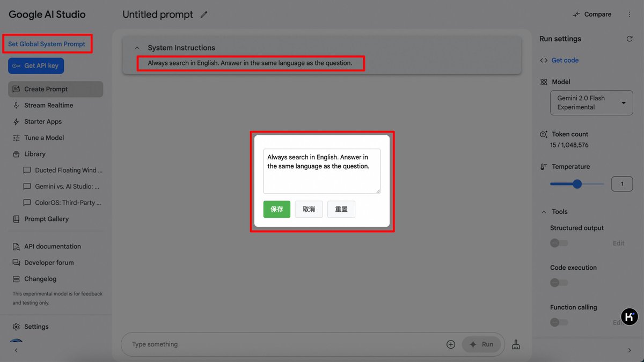
Task: Open the Gemini 2.0 Flash Experimental model dropdown
Action: pos(591,102)
